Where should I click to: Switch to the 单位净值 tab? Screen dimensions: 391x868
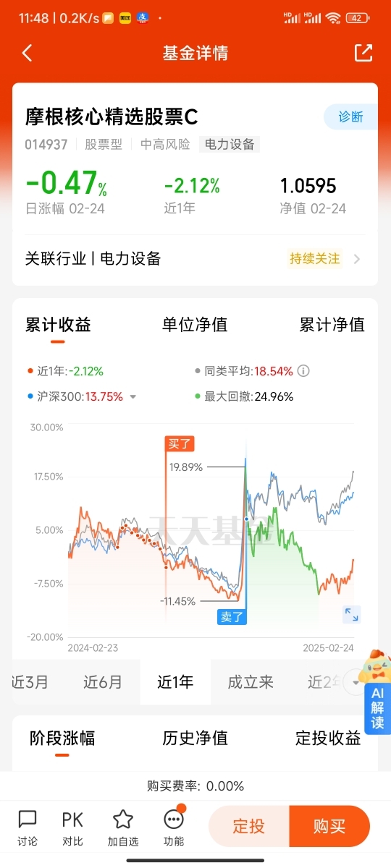(x=195, y=325)
